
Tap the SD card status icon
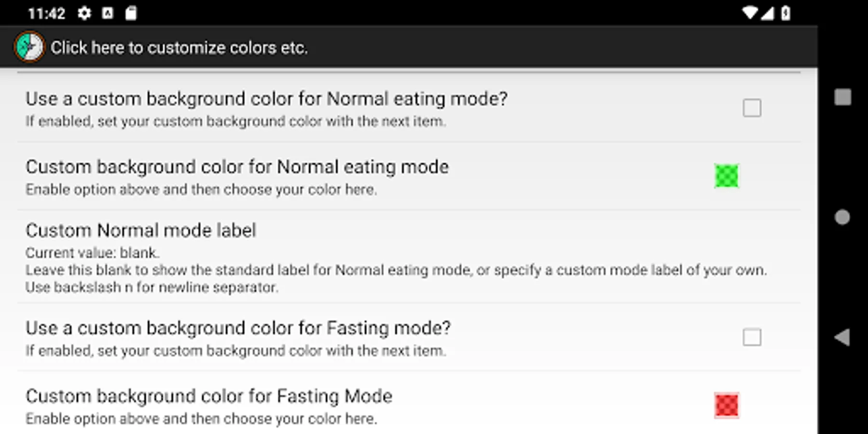[131, 14]
